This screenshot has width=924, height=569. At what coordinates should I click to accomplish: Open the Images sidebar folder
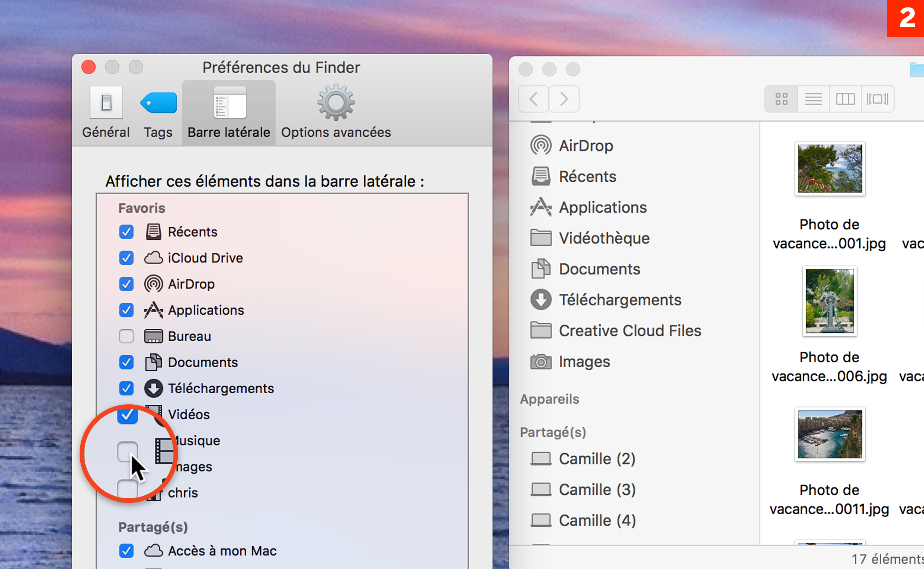click(x=584, y=362)
